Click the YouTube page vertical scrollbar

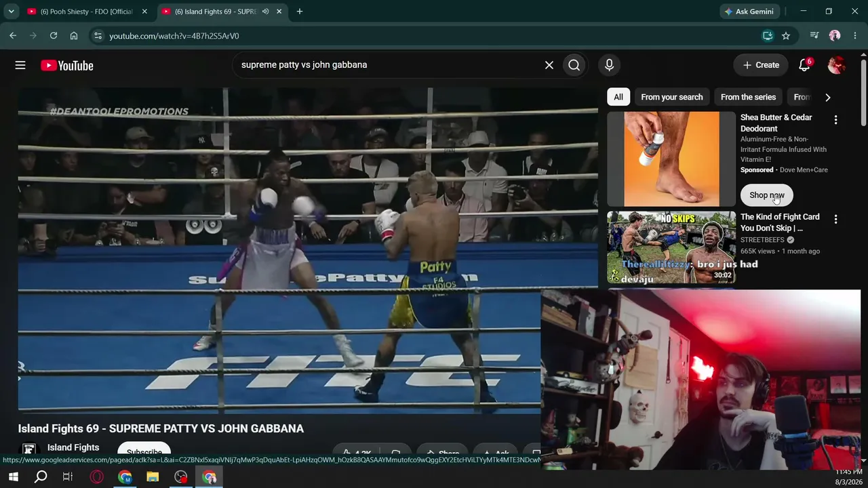point(863,91)
